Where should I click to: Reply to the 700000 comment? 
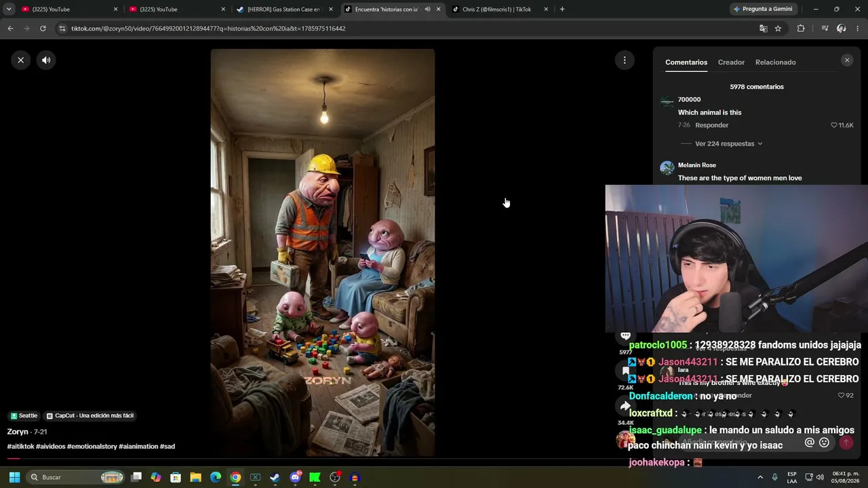pos(711,125)
